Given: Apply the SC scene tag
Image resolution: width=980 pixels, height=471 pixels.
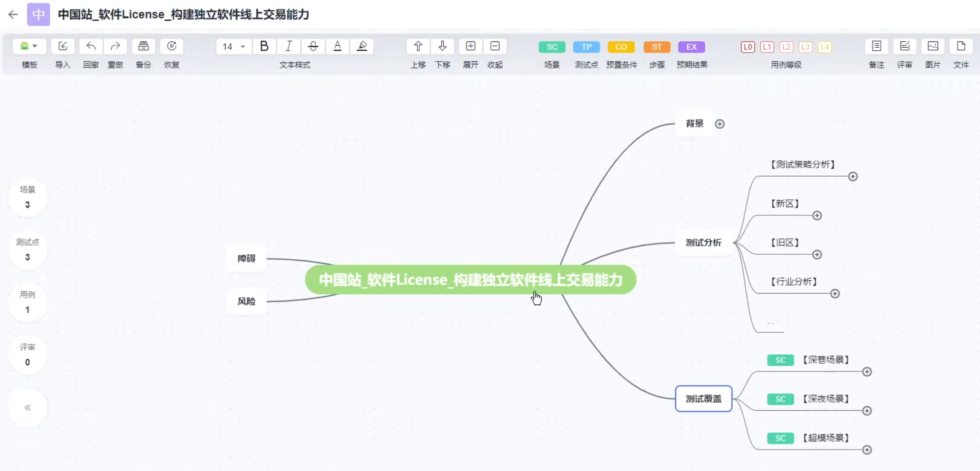Looking at the screenshot, I should tap(552, 47).
